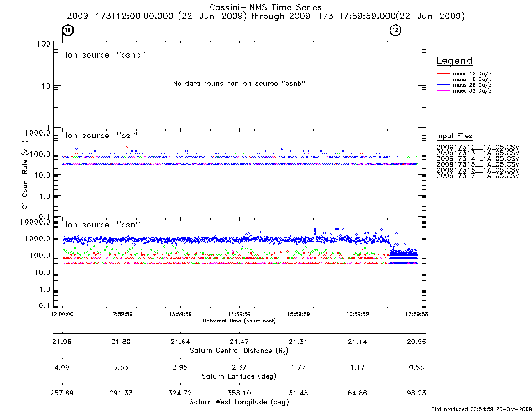Viewport: 532px width, 411px height.
Task: Click the 31.48 longitude value
Action: pyautogui.click(x=298, y=393)
